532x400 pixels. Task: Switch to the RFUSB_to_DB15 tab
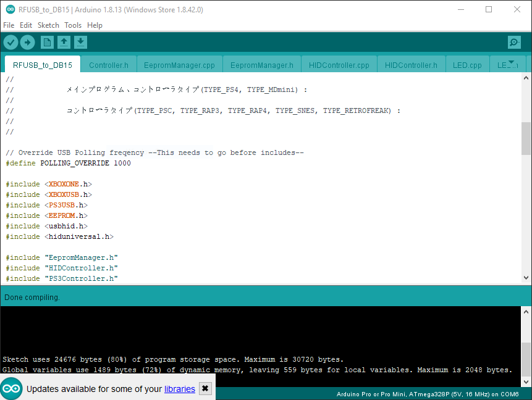43,65
